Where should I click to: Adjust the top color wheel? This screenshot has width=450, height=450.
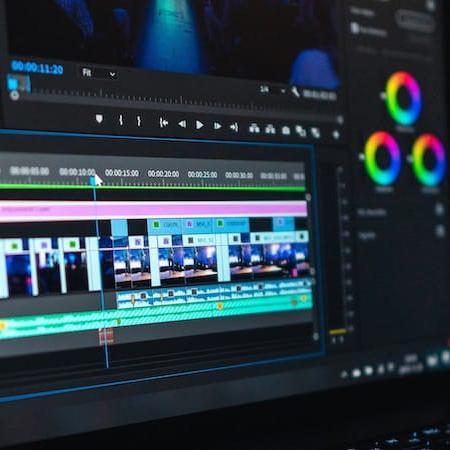pos(403,99)
